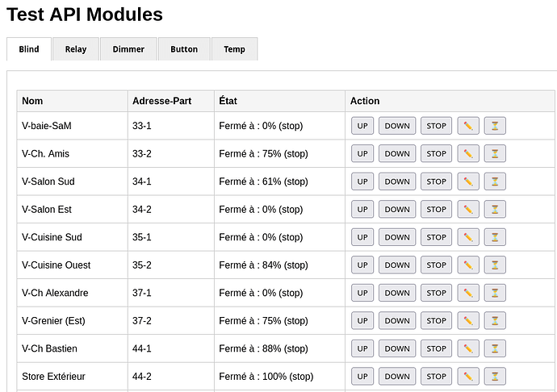The height and width of the screenshot is (392, 557).
Task: Stop the V-Ch Alexandre blind
Action: 436,293
